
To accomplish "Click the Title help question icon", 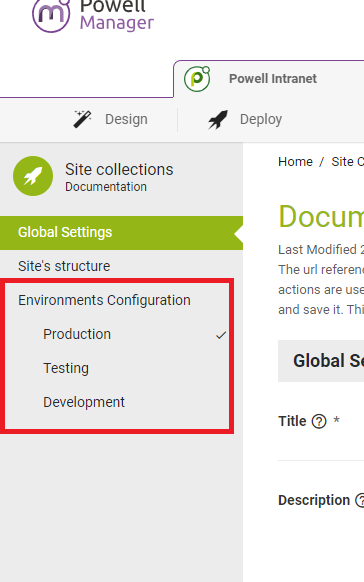I will click(x=319, y=421).
